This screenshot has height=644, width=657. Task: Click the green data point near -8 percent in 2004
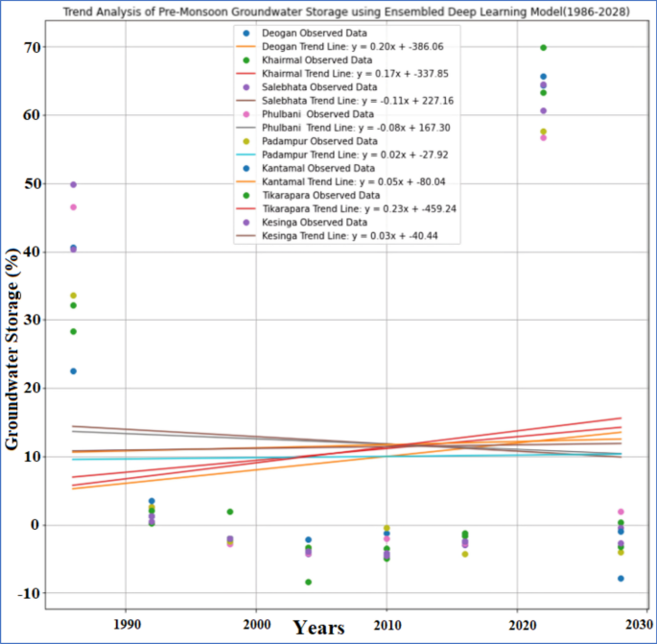(x=309, y=582)
